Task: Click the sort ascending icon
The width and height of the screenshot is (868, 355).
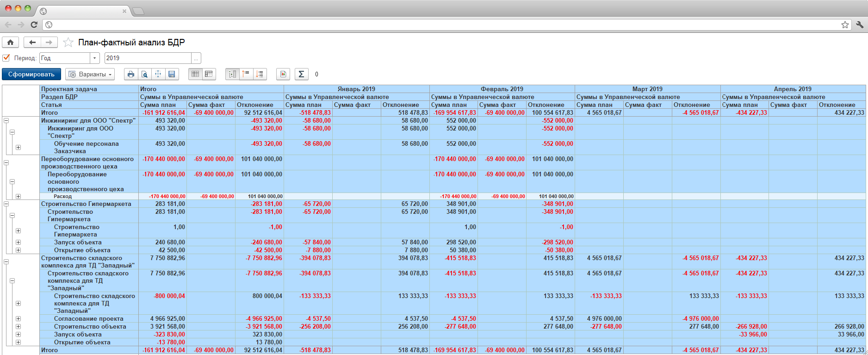Action: point(246,74)
